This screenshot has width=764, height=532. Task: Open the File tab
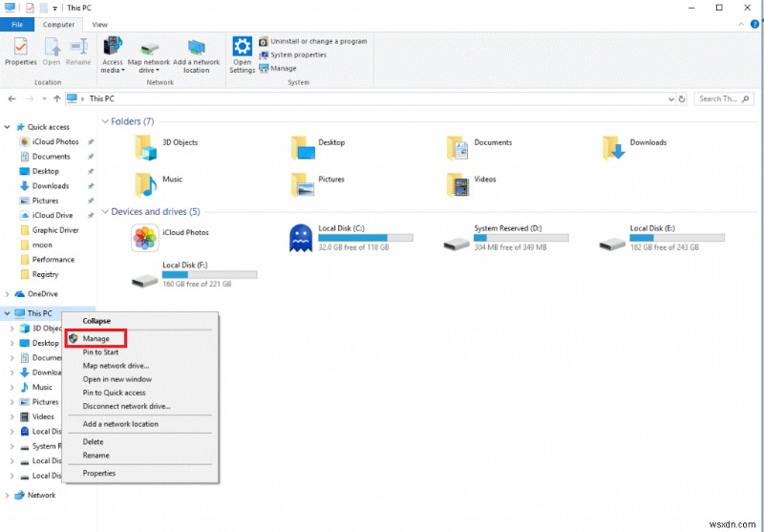(17, 25)
